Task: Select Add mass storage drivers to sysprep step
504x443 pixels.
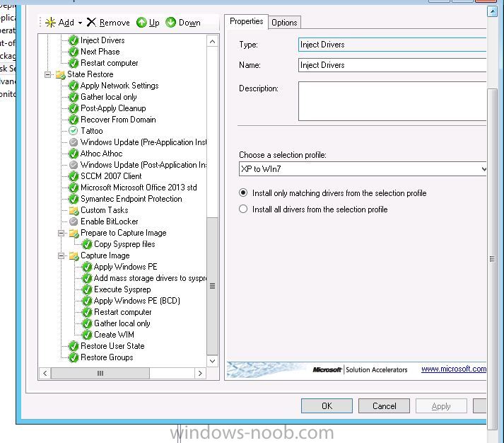Action: [150, 278]
